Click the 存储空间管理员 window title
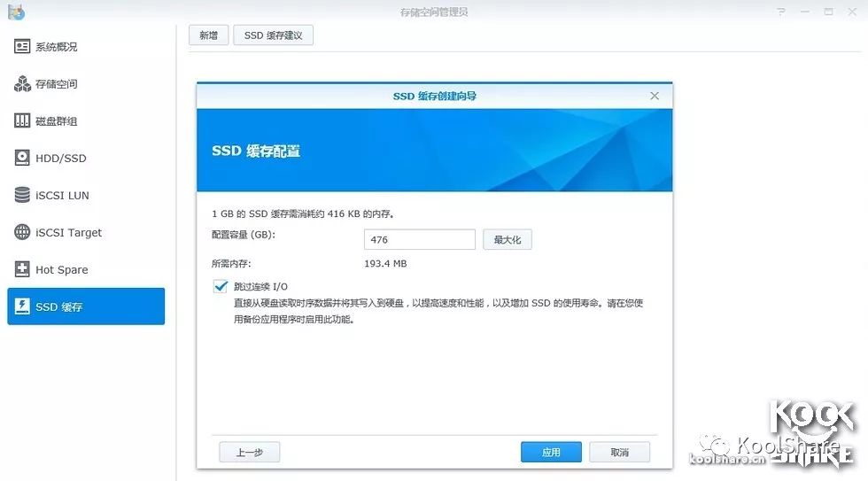868x481 pixels. pos(434,12)
